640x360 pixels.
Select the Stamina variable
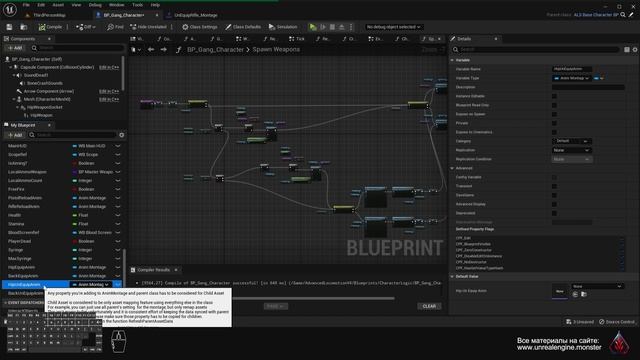tap(16, 224)
